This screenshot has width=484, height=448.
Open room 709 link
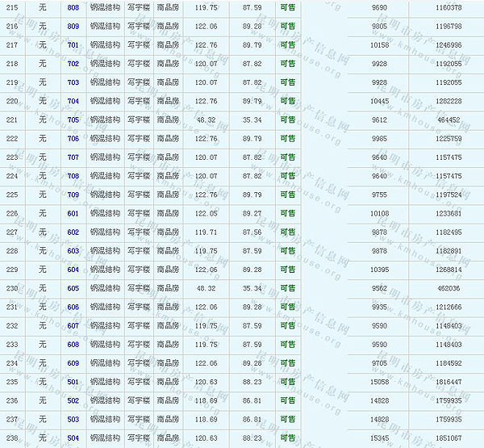(73, 195)
